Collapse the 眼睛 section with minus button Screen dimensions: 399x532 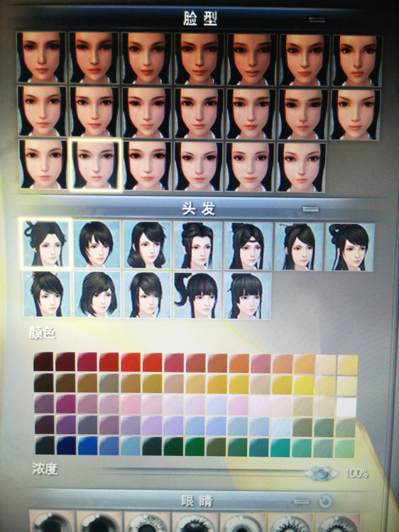tap(302, 501)
